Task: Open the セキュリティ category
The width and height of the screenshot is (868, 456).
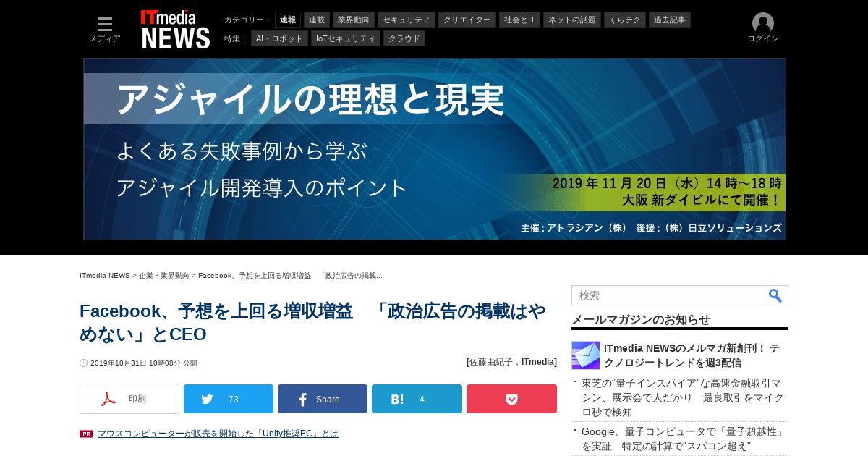Action: tap(407, 20)
